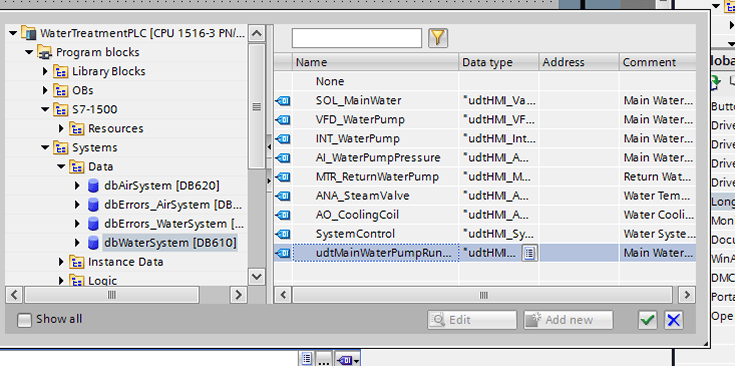
Task: Collapse the WaterTreatmentPLC tree node
Action: (x=13, y=33)
